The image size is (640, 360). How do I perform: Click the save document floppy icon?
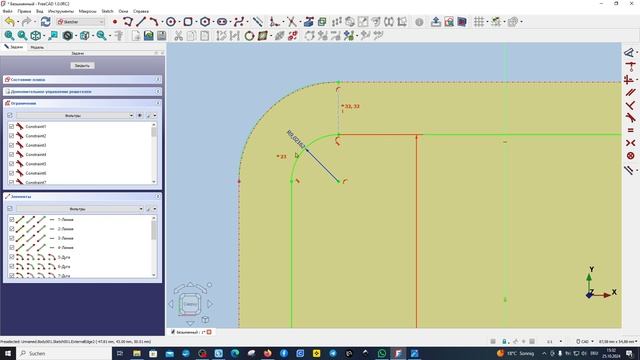coord(162,36)
